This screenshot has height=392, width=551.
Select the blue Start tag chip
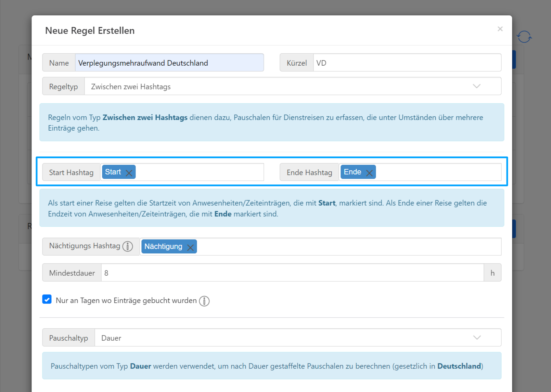(113, 172)
